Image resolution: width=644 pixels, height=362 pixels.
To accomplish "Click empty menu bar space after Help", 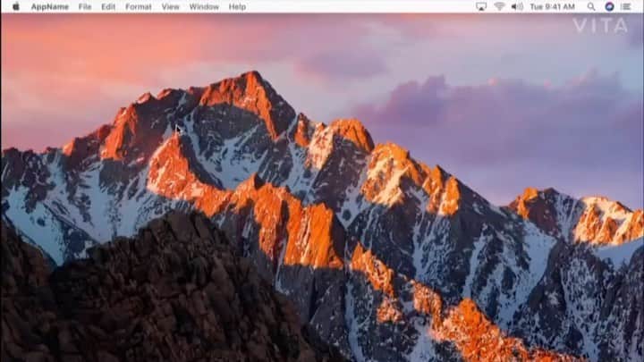I will tap(357, 6).
